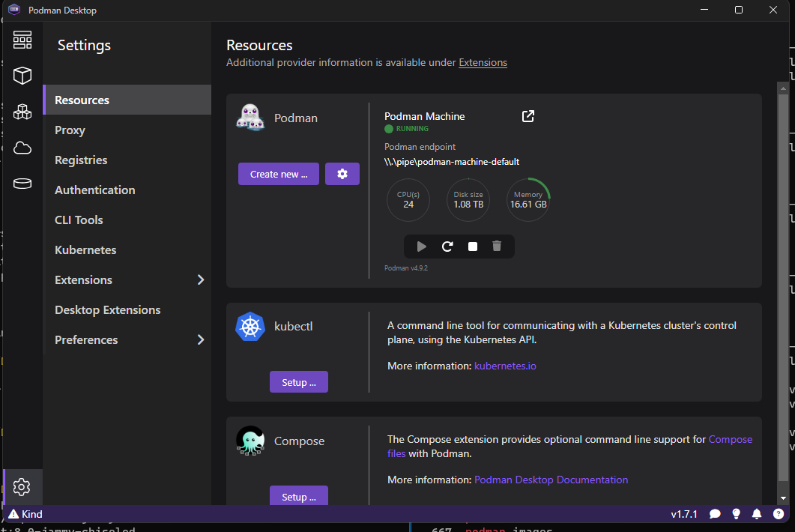Select Registries in the Settings menu
Viewport: 795px width, 532px height.
[x=81, y=160]
